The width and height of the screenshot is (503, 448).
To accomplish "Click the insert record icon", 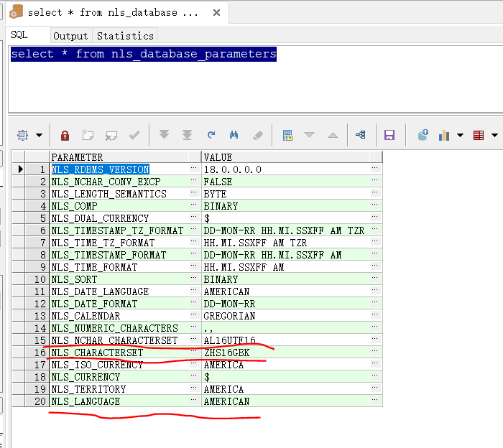I will 88,135.
